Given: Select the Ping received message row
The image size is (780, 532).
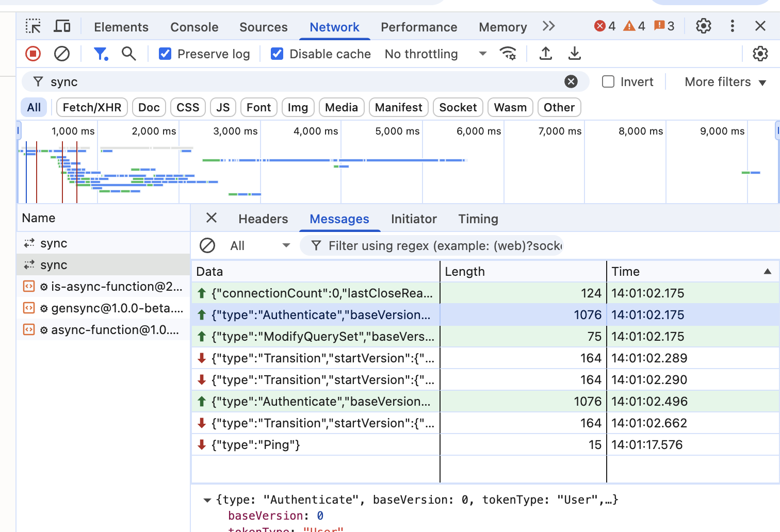Looking at the screenshot, I should [485, 445].
